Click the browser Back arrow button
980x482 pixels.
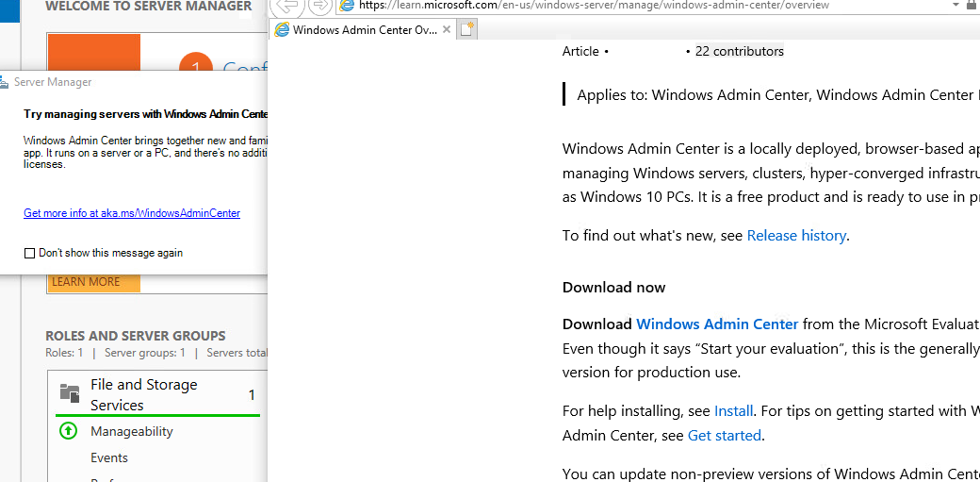pos(288,5)
